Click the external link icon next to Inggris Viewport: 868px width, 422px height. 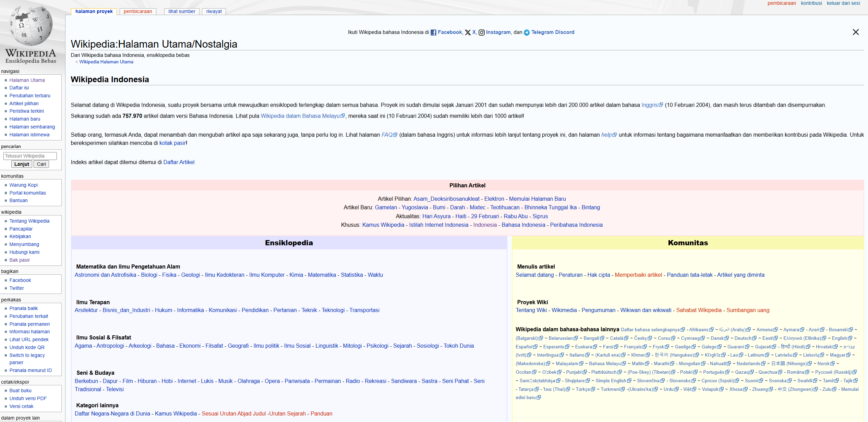click(x=661, y=105)
